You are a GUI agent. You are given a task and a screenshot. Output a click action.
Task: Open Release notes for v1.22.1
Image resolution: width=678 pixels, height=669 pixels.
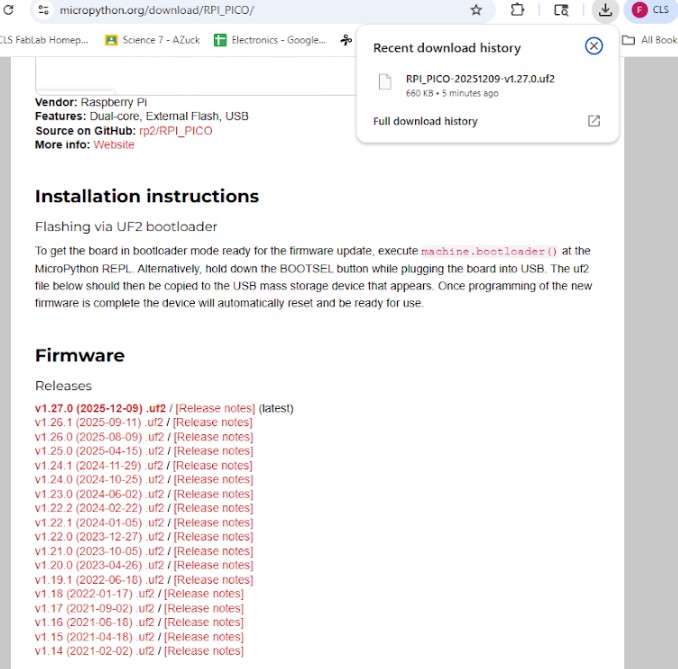click(x=214, y=523)
